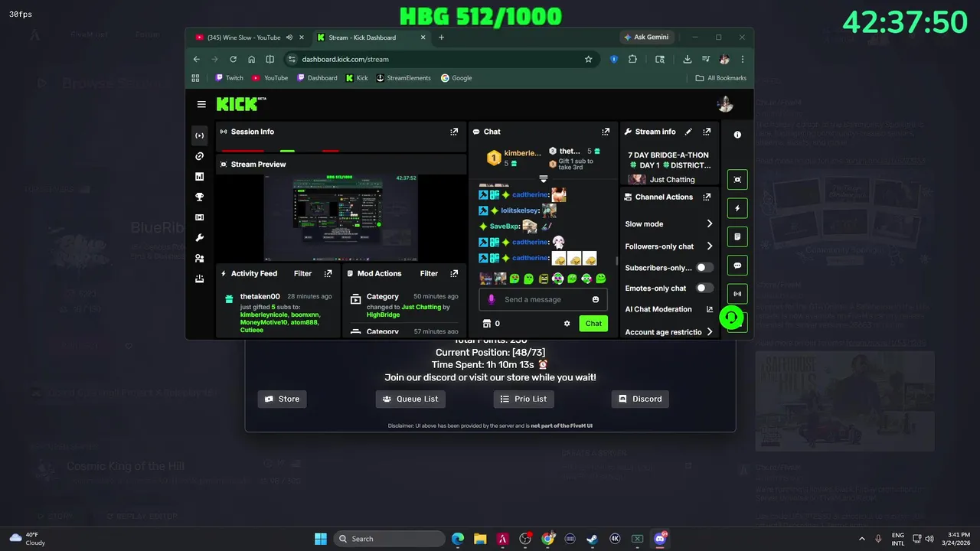Viewport: 980px width, 551px height.
Task: Select the stream broadcast icon in Kick sidebar
Action: [200, 135]
